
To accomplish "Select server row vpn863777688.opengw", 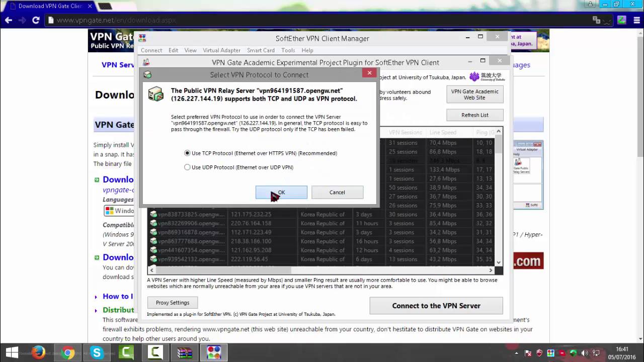I will (321, 241).
